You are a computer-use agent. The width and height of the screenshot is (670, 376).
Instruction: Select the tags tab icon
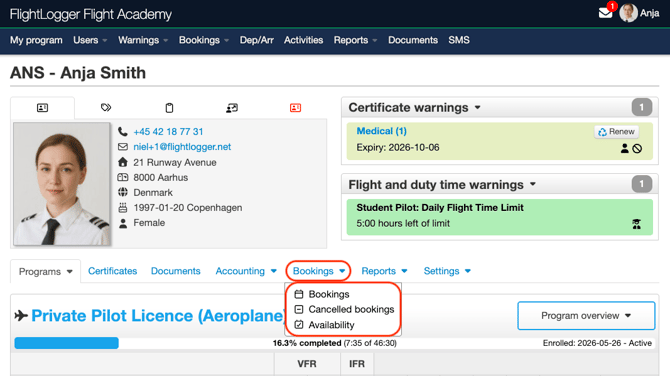click(x=106, y=107)
